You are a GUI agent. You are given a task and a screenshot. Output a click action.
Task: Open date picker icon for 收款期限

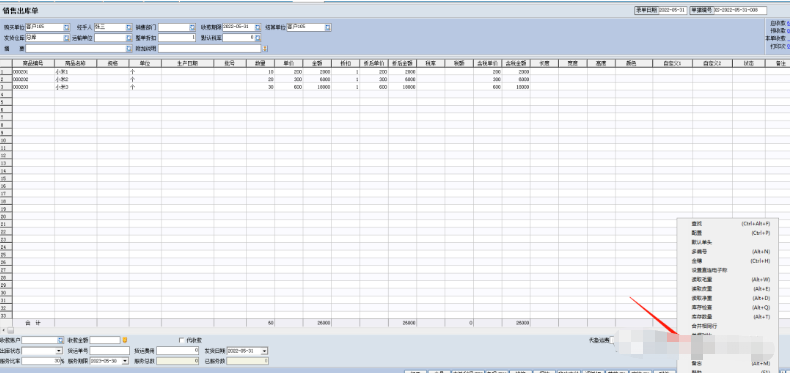click(258, 27)
